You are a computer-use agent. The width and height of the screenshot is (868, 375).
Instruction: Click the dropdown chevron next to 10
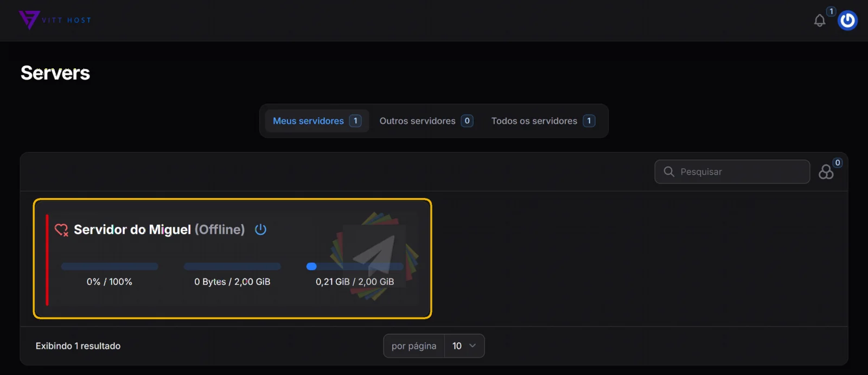pyautogui.click(x=473, y=346)
